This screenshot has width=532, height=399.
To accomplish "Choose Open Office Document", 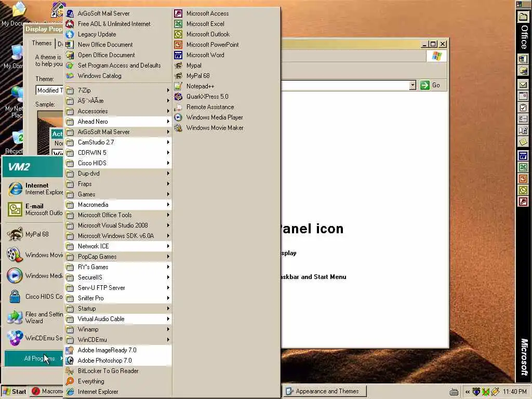I will 118,55.
